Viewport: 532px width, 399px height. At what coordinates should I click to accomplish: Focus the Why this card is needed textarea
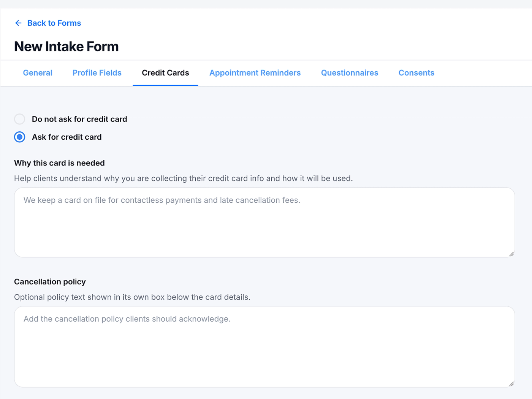[x=264, y=222]
